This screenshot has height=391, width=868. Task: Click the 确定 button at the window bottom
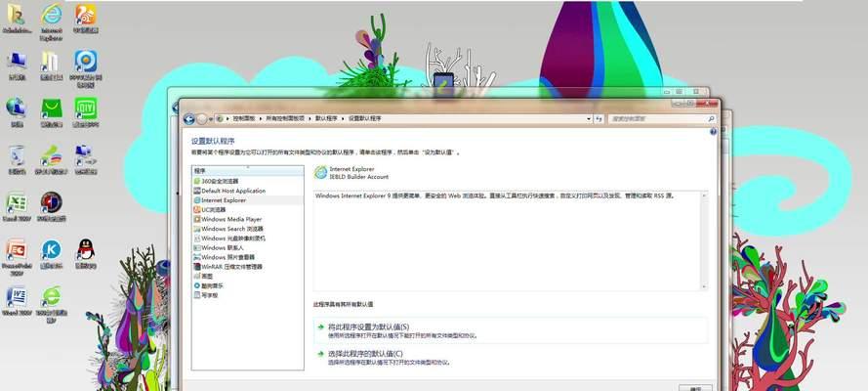click(x=695, y=388)
